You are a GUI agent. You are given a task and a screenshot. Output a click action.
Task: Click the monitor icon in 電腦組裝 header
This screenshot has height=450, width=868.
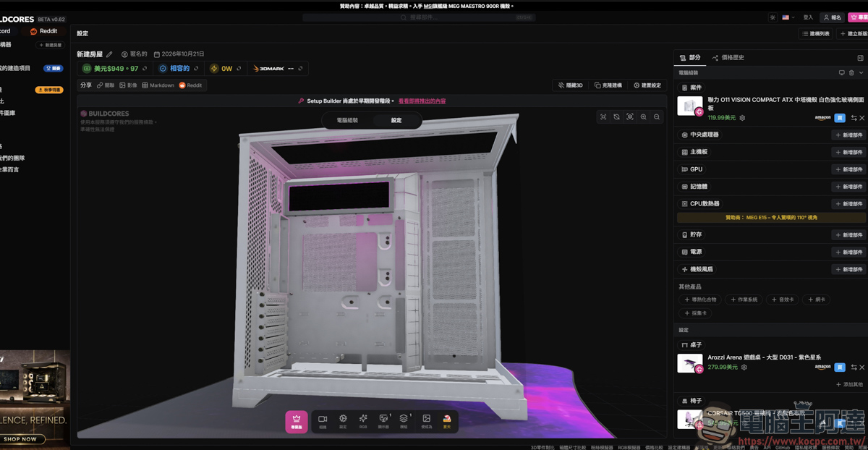[842, 73]
